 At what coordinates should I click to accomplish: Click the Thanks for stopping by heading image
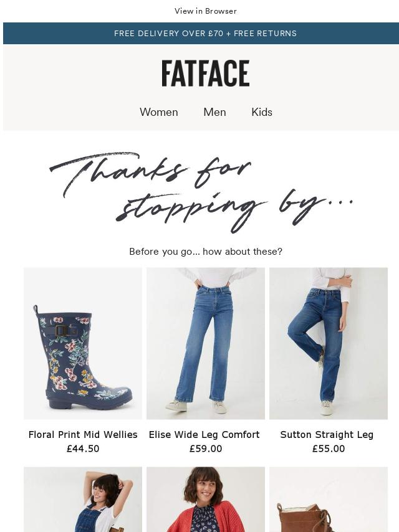[x=201, y=192]
